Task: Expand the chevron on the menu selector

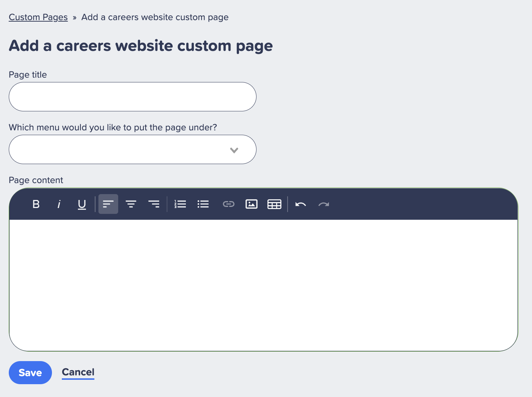Action: 234,149
